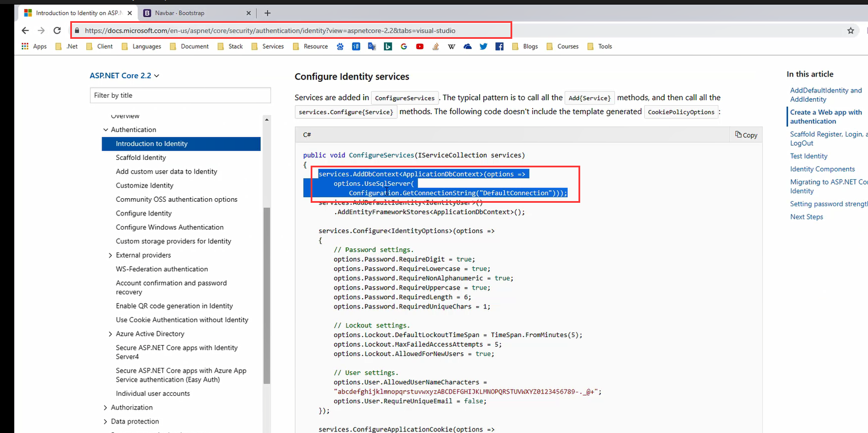Viewport: 868px width, 433px height.
Task: Open the Stack Overflow bookmark icon
Action: coord(436,46)
